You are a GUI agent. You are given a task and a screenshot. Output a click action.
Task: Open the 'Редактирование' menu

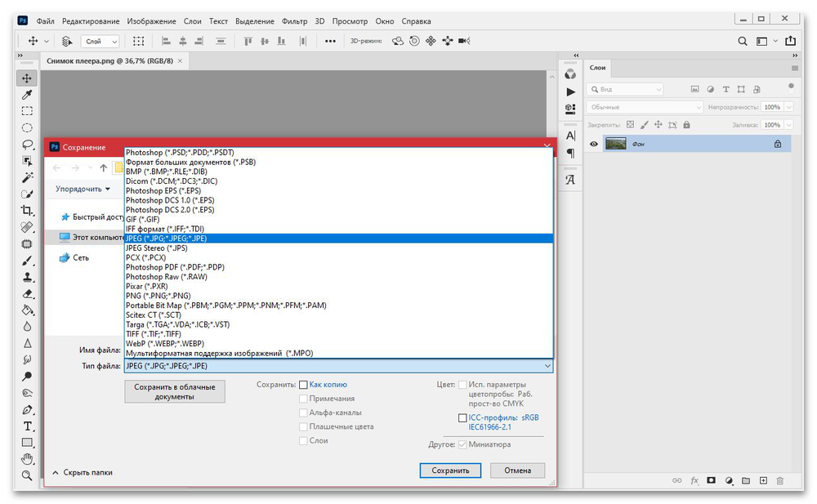tap(91, 21)
